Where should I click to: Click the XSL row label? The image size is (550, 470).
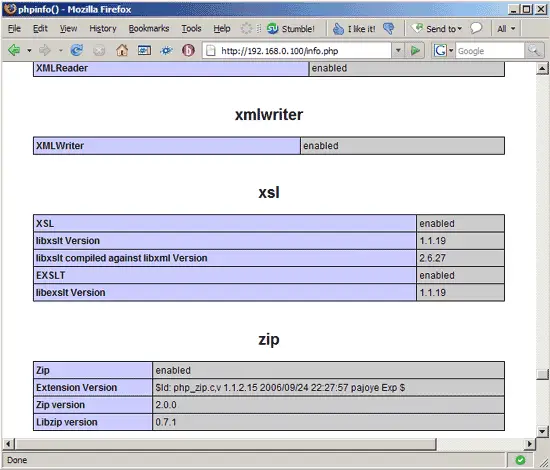(45, 223)
